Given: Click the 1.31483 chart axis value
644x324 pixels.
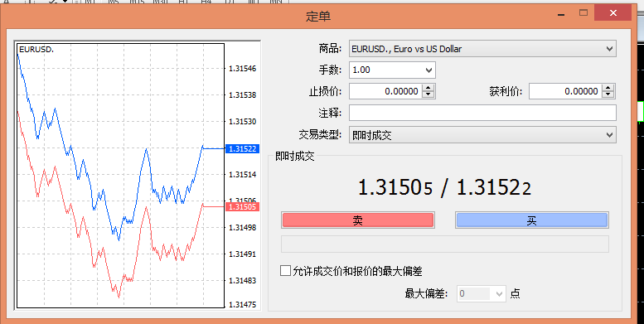Looking at the screenshot, I should pos(242,280).
